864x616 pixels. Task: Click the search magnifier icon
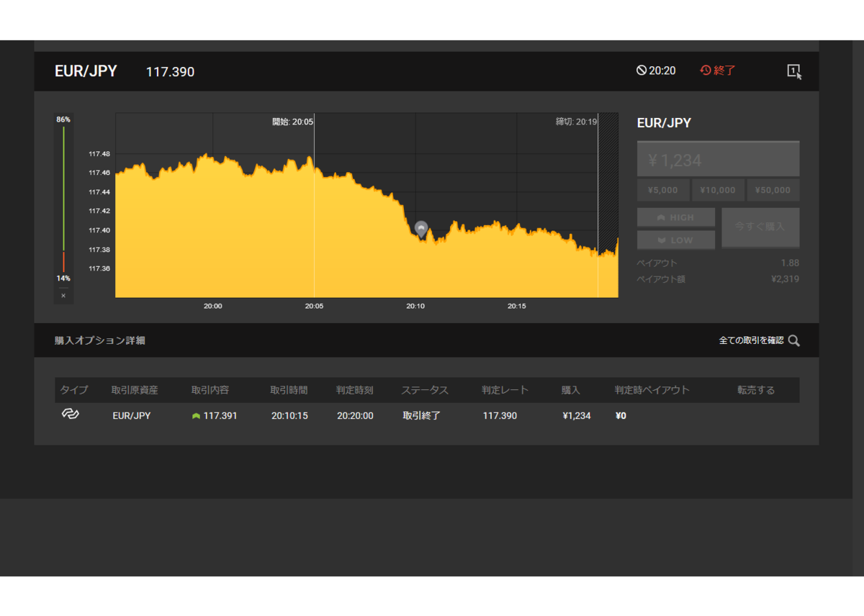click(x=793, y=340)
